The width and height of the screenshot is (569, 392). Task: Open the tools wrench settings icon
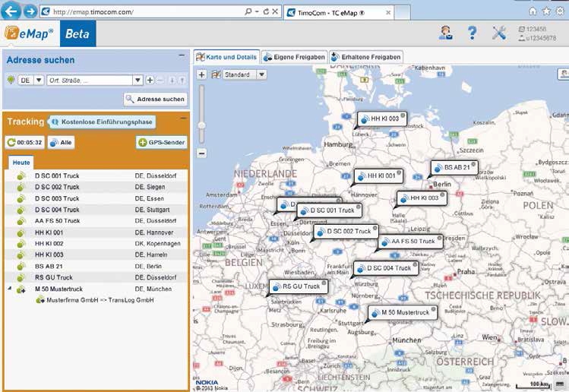[x=499, y=33]
